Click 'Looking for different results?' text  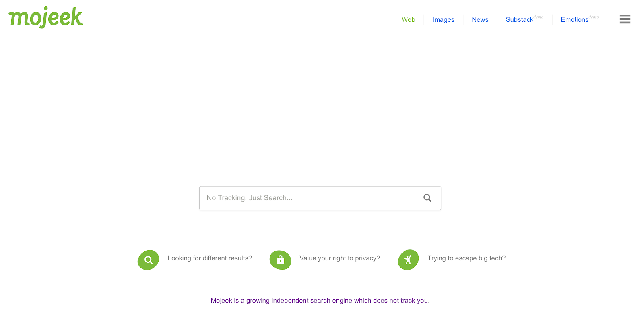tap(210, 258)
